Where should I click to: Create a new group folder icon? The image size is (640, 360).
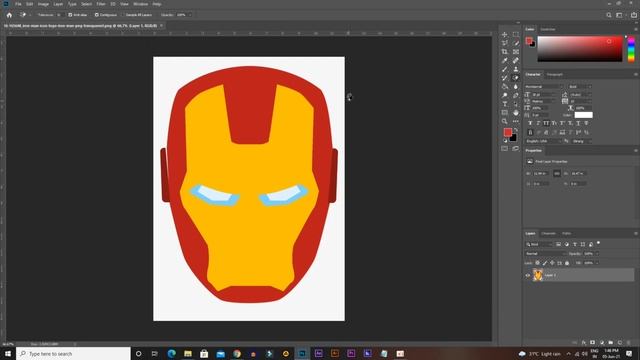click(611, 342)
